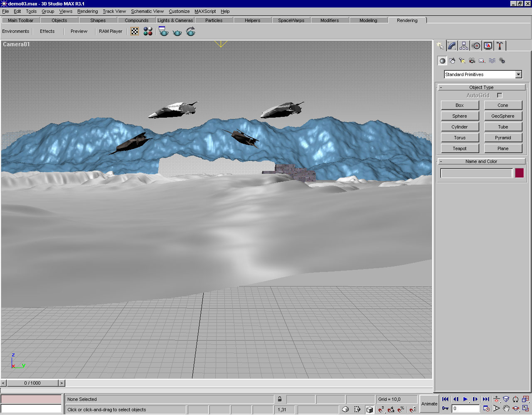The image size is (532, 415).
Task: Click the Space Warps waves icon
Action: click(x=492, y=61)
